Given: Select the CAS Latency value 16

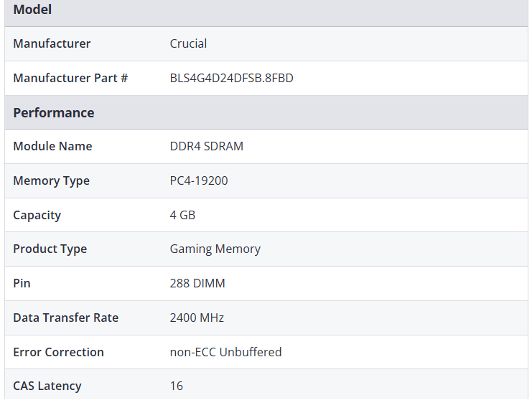Looking at the screenshot, I should click(x=176, y=386).
